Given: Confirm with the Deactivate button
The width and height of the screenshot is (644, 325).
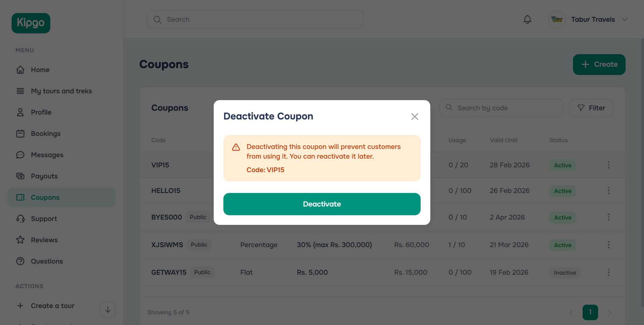Looking at the screenshot, I should [x=322, y=204].
